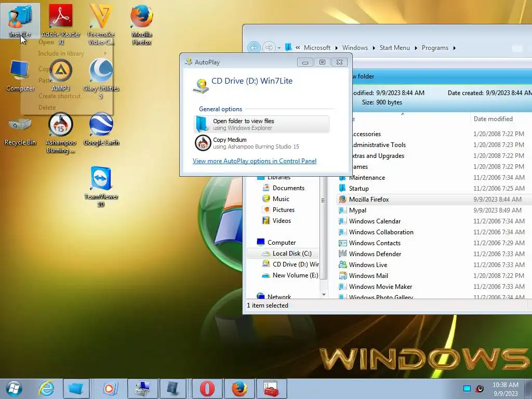The image size is (532, 399).
Task: Click Windows in the address breadcrumb
Action: pyautogui.click(x=355, y=48)
